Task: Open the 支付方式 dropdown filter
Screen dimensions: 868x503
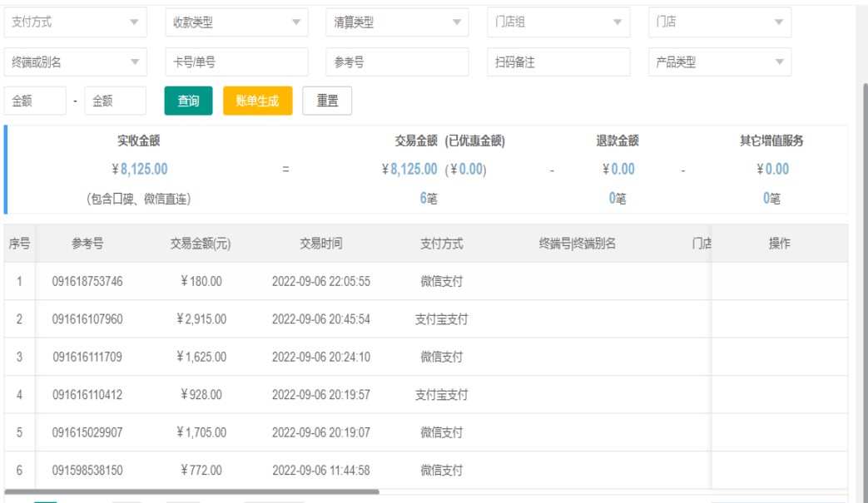Action: tap(75, 23)
